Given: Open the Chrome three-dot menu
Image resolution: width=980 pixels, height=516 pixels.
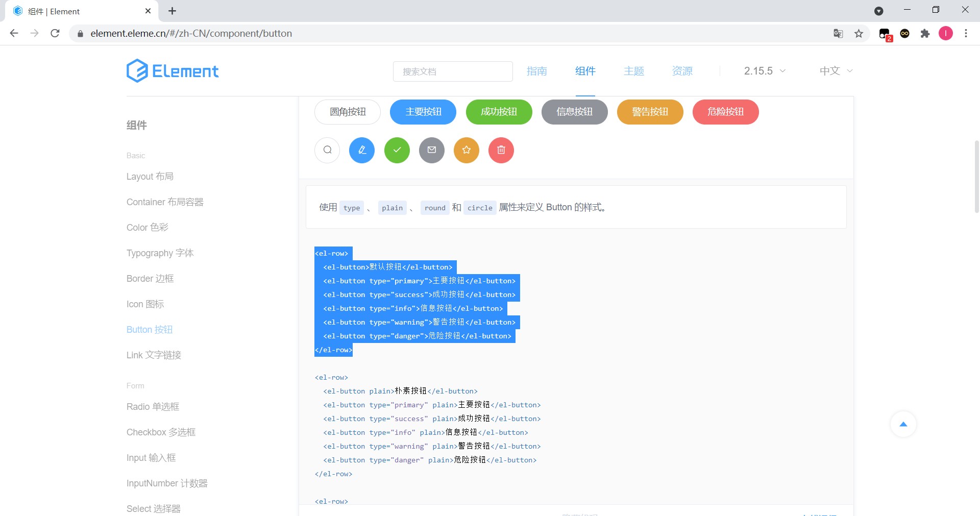Looking at the screenshot, I should (966, 34).
